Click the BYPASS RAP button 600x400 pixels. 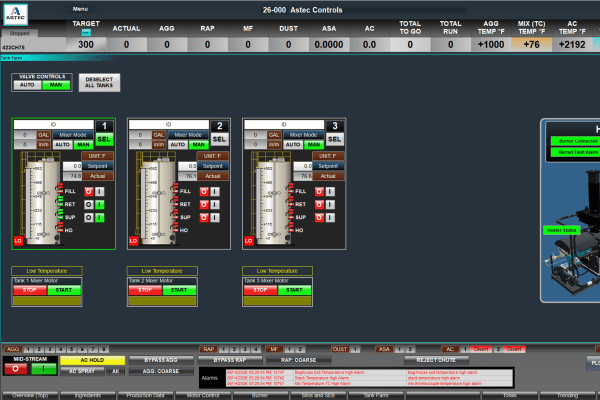coord(230,360)
